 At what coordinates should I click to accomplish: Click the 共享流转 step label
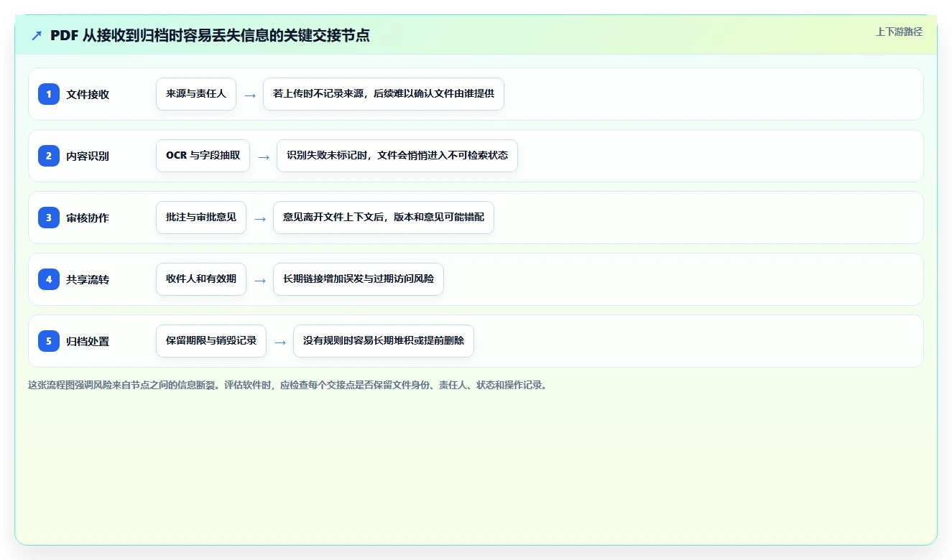tap(88, 279)
